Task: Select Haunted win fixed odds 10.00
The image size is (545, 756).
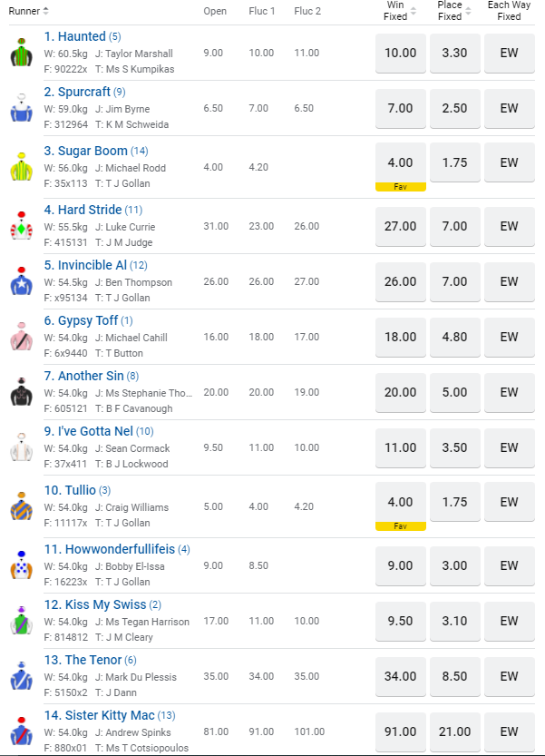Action: click(x=400, y=53)
